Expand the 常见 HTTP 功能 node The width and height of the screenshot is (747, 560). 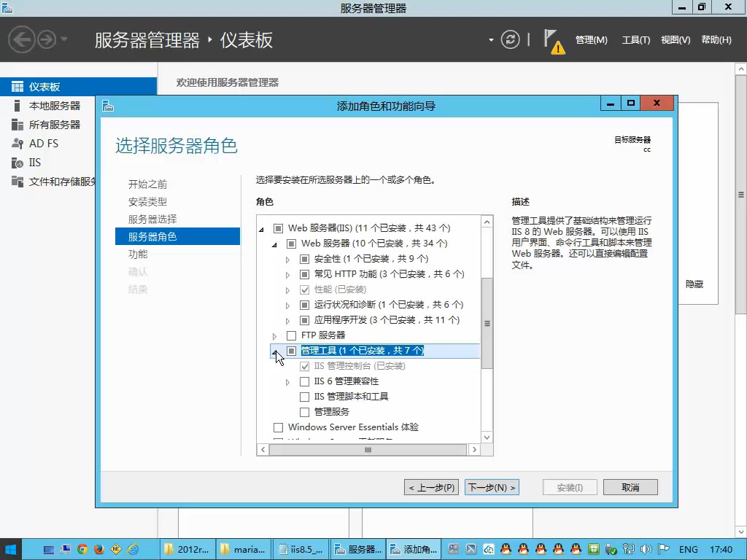[287, 275]
